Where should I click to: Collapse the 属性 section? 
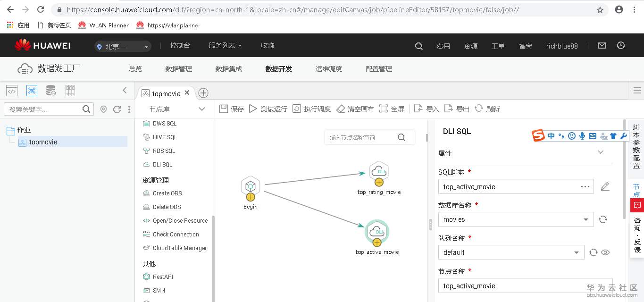[601, 152]
